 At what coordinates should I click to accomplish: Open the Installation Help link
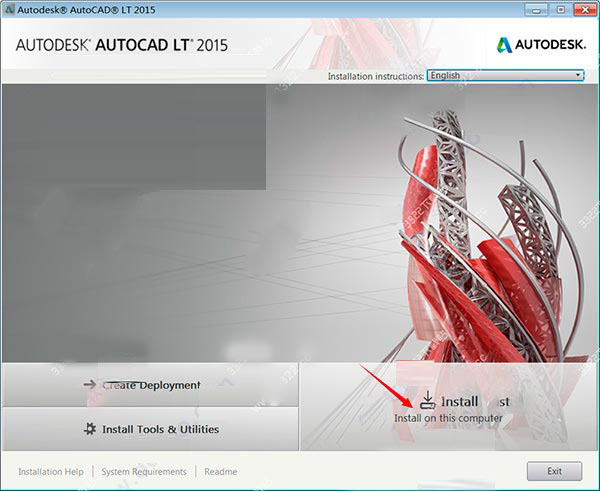click(51, 471)
